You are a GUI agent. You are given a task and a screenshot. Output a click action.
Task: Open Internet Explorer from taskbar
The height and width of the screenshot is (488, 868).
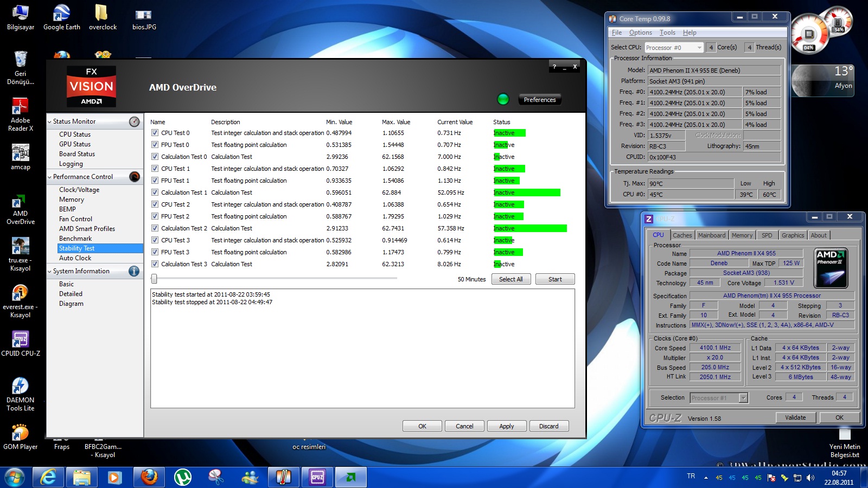coord(48,477)
